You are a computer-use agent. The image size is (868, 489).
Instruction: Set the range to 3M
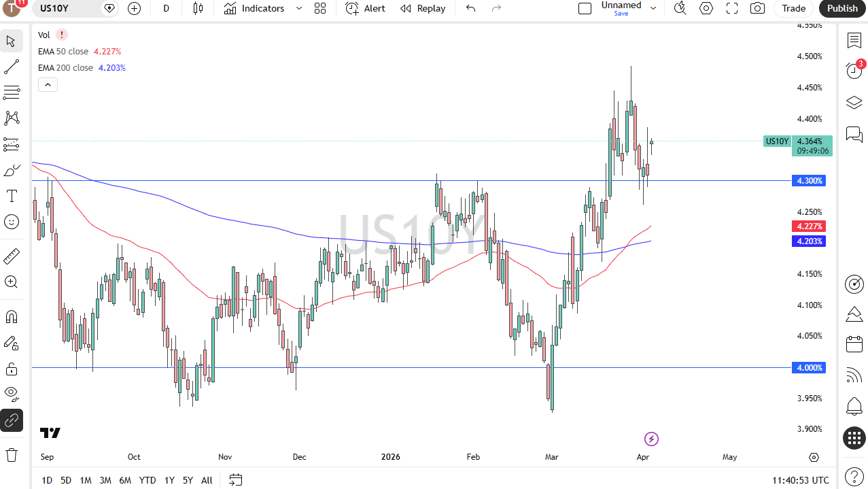tap(105, 480)
